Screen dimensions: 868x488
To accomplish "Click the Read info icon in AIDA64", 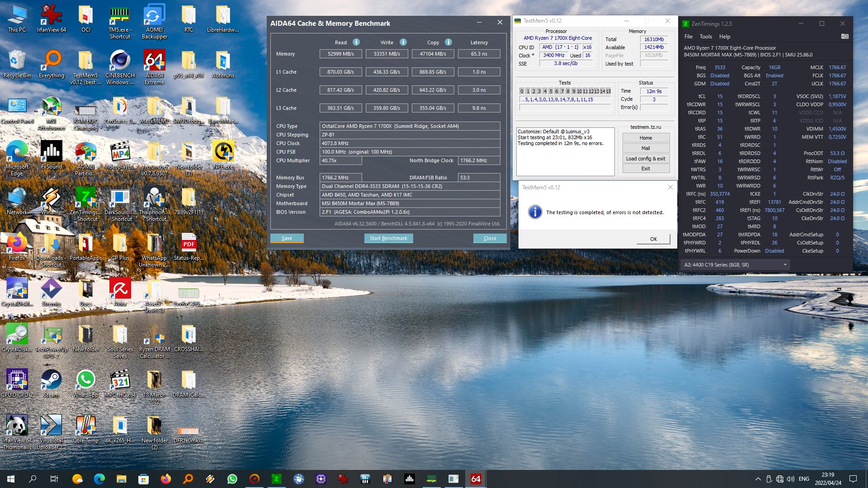I will (x=356, y=42).
